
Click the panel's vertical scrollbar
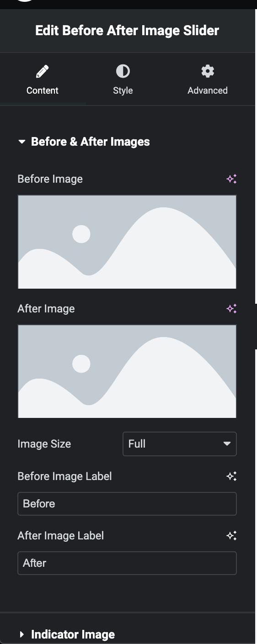pos(256,155)
